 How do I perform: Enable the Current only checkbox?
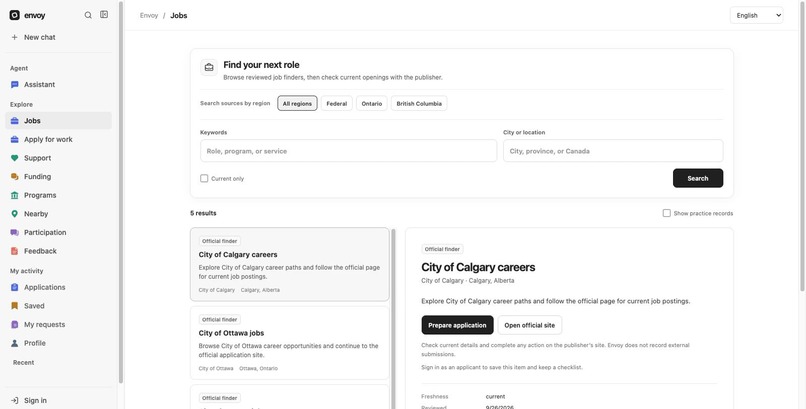[204, 178]
